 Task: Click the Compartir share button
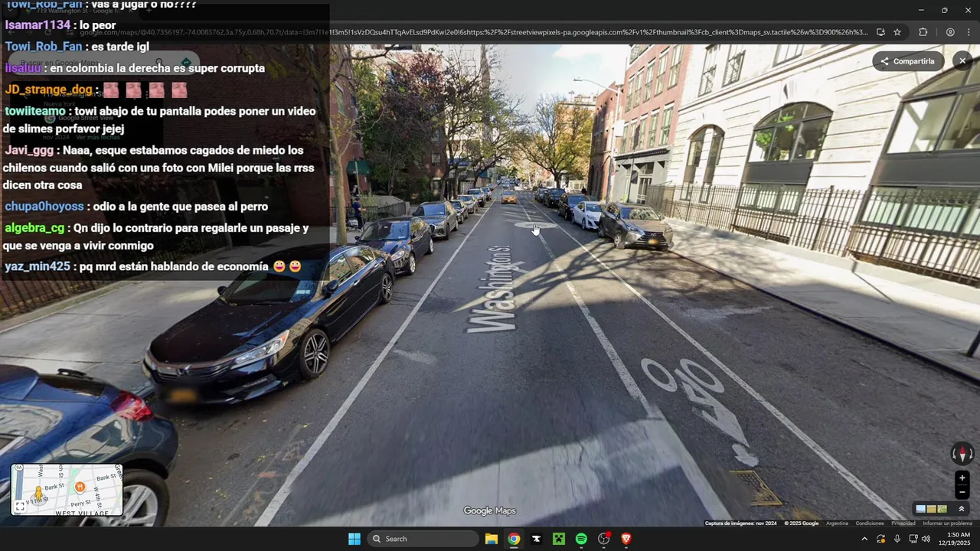pyautogui.click(x=907, y=61)
